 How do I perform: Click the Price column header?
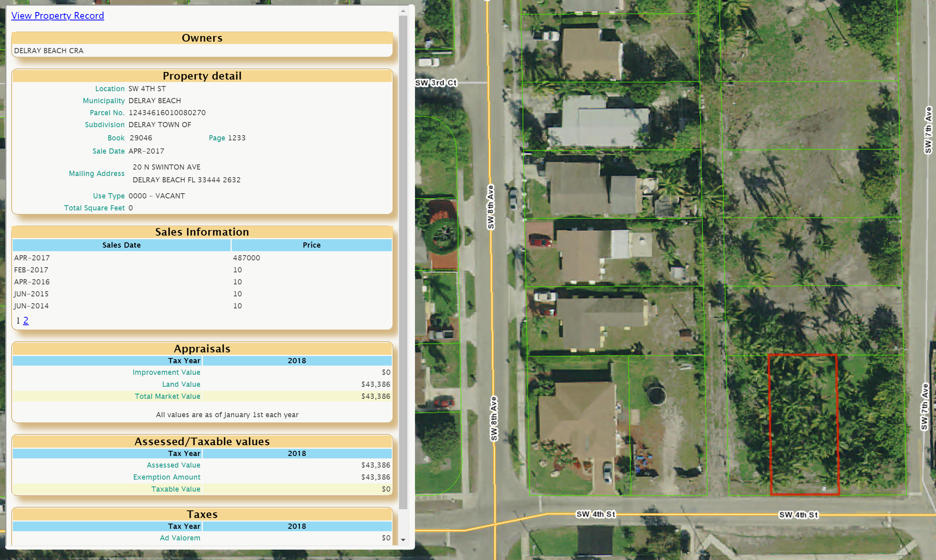pos(311,245)
